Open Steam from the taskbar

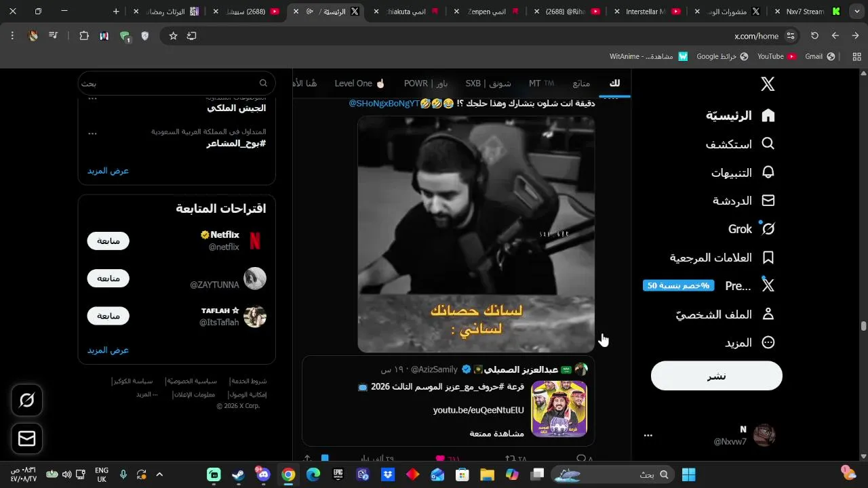pyautogui.click(x=238, y=474)
